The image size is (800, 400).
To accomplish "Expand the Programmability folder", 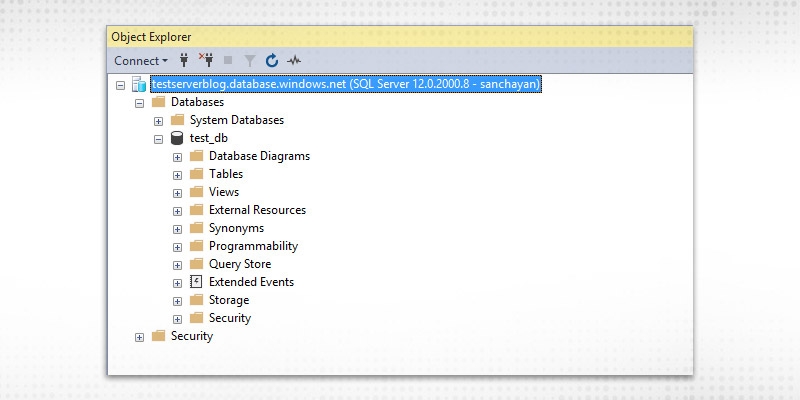I will pos(177,247).
